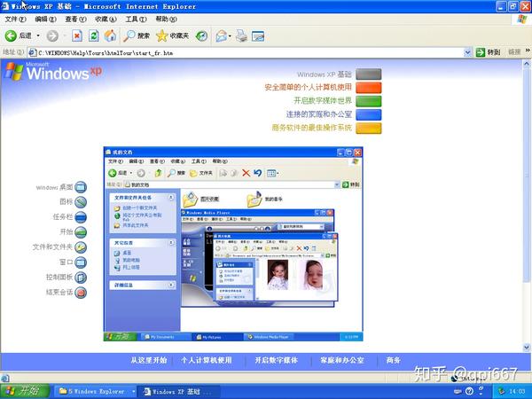Image resolution: width=532 pixels, height=399 pixels.
Task: Select the Windows 桌面 topic icon
Action: [81, 187]
